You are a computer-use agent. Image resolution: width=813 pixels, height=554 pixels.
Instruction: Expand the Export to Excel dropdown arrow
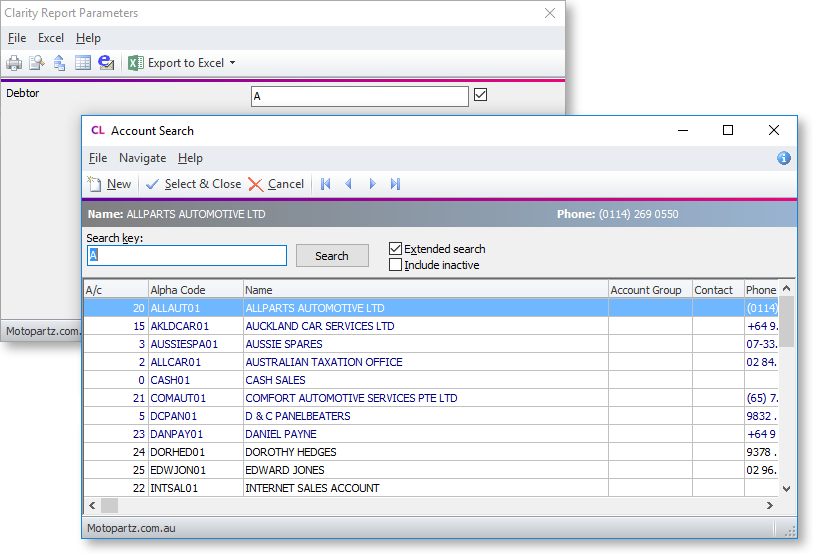[233, 63]
